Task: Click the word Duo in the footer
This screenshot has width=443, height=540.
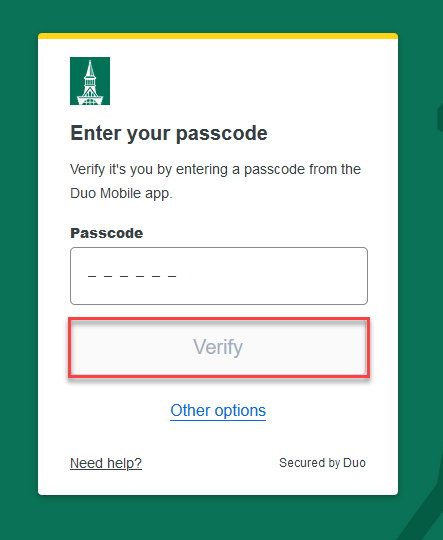Action: 354,463
